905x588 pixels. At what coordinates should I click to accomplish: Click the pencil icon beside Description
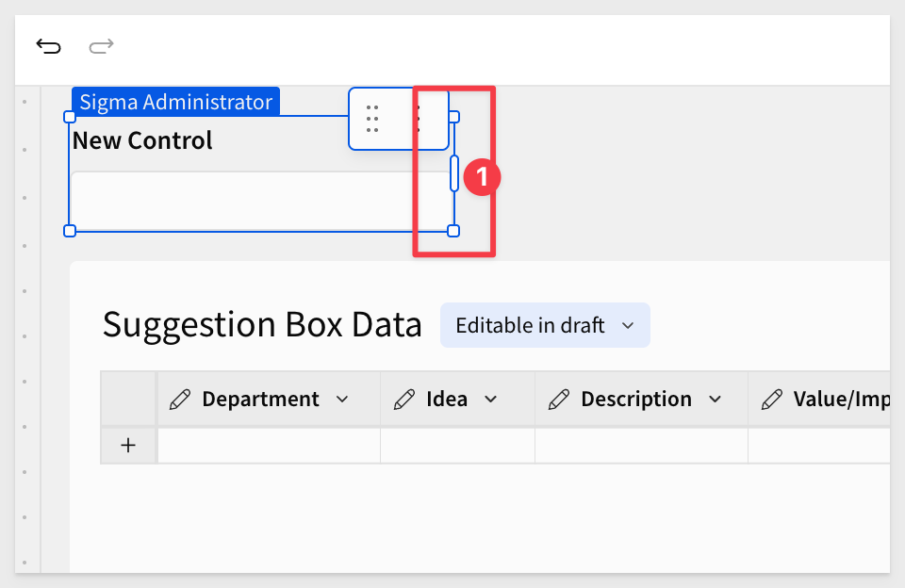tap(559, 400)
